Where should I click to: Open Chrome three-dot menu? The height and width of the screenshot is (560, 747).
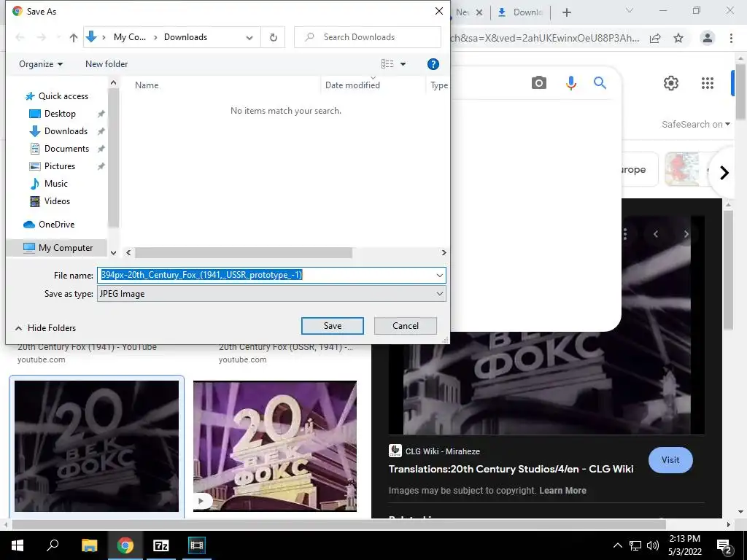(731, 38)
